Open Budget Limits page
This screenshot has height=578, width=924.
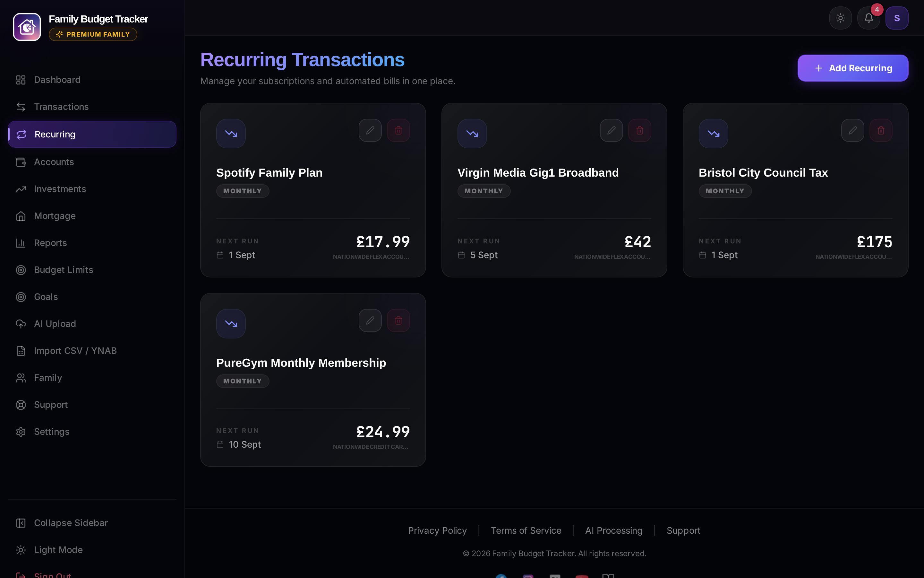pyautogui.click(x=92, y=270)
